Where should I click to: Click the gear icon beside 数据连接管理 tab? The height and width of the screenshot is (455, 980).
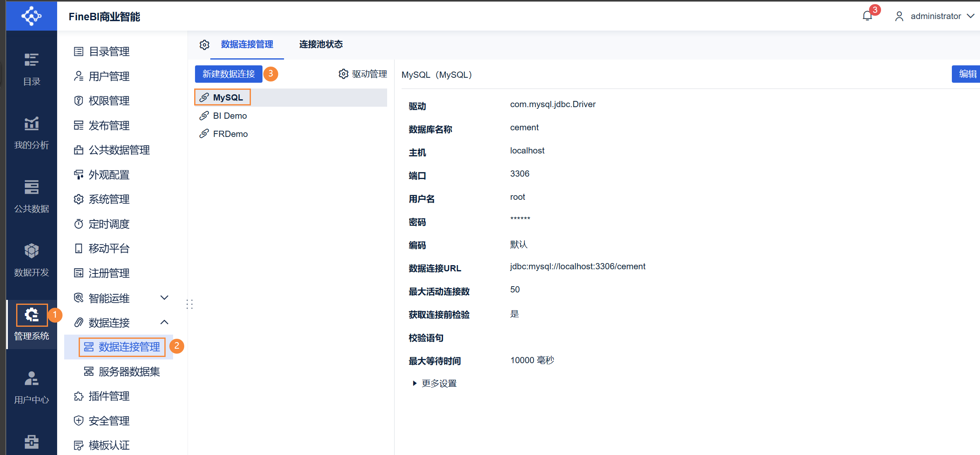point(205,45)
